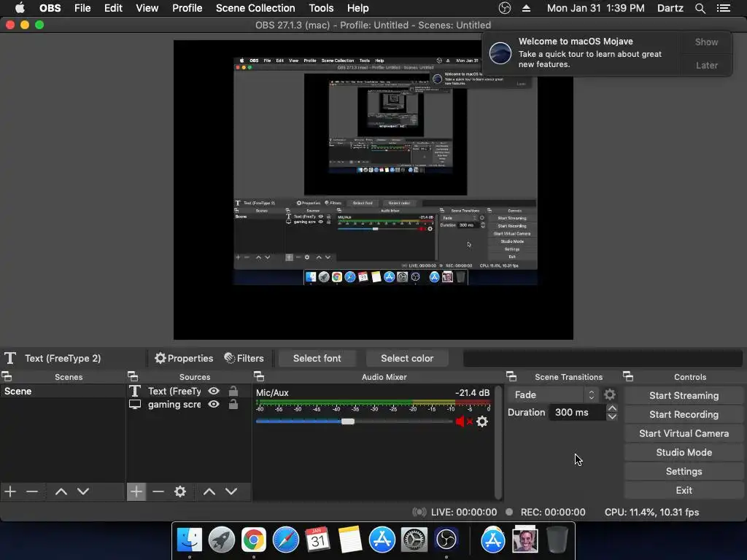The height and width of the screenshot is (560, 747).
Task: Select gaming screen source row
Action: [x=188, y=404]
